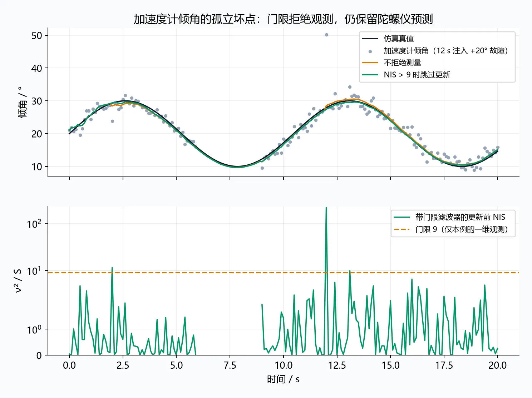Click the upper y-axis tick label 40
Image resolution: width=532 pixels, height=398 pixels.
[x=37, y=68]
